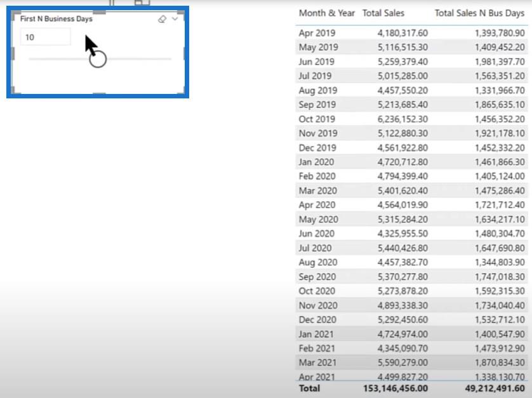Click N Bus Days value 1,721,712.40
Image resolution: width=532 pixels, height=398 pixels.
[x=500, y=205]
